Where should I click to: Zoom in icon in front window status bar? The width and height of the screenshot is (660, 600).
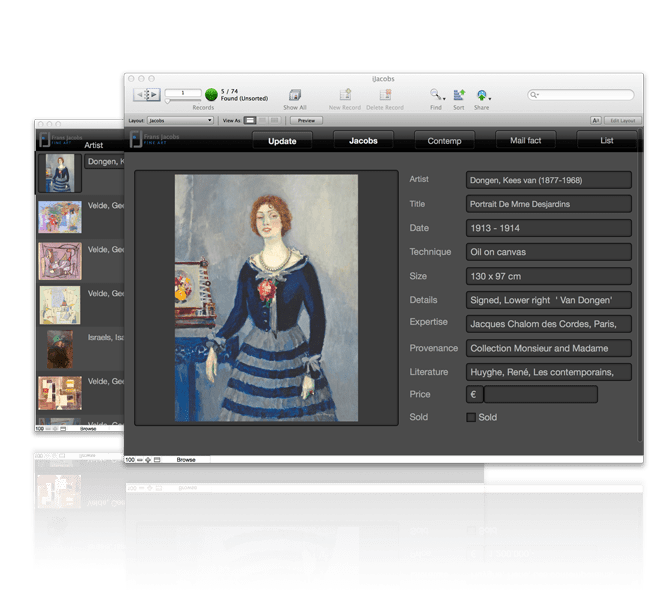[x=148, y=460]
